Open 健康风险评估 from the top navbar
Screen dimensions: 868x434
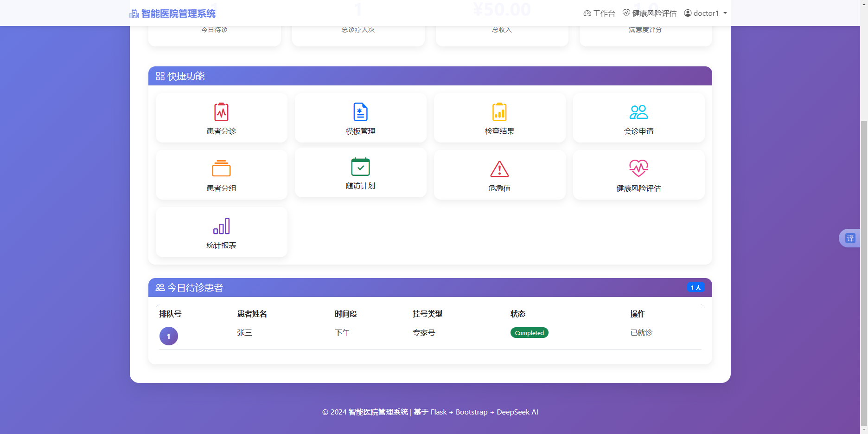649,13
